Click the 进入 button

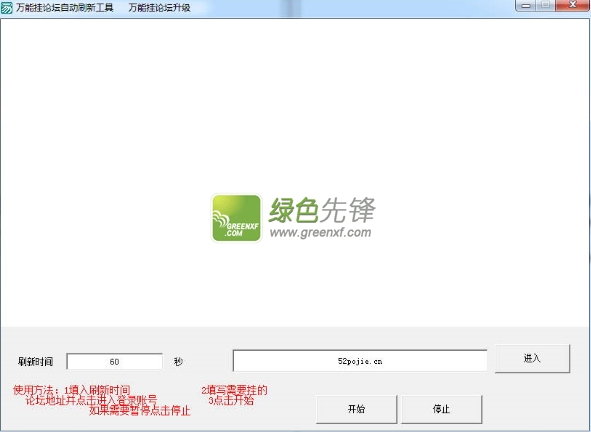(x=532, y=358)
